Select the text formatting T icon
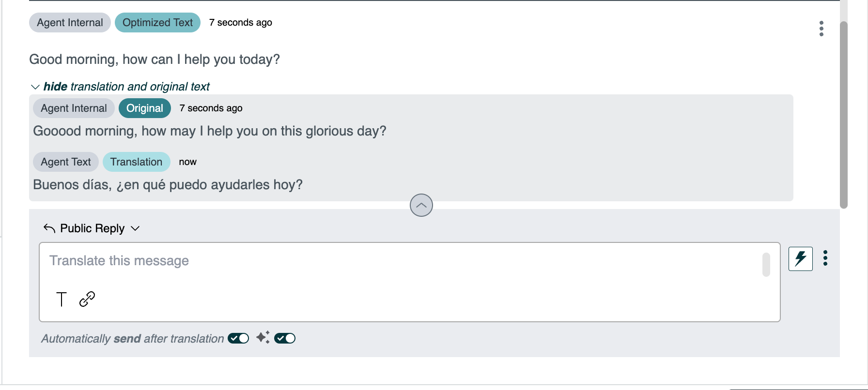 pos(62,300)
